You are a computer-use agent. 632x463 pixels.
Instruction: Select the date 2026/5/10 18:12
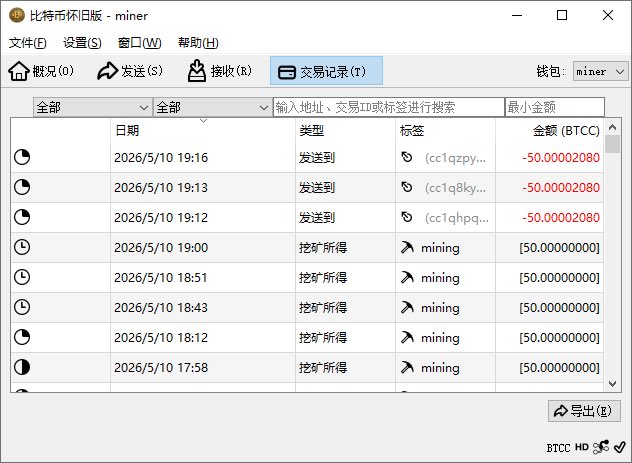[x=161, y=337]
